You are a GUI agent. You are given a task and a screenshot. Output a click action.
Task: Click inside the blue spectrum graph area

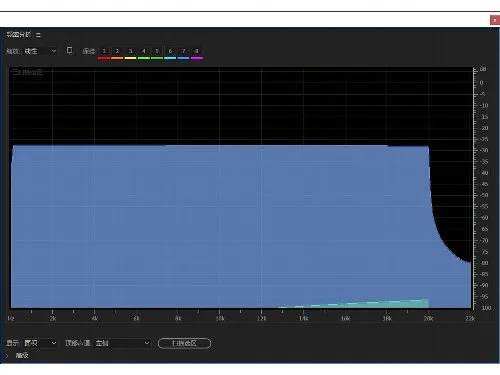tap(220, 227)
